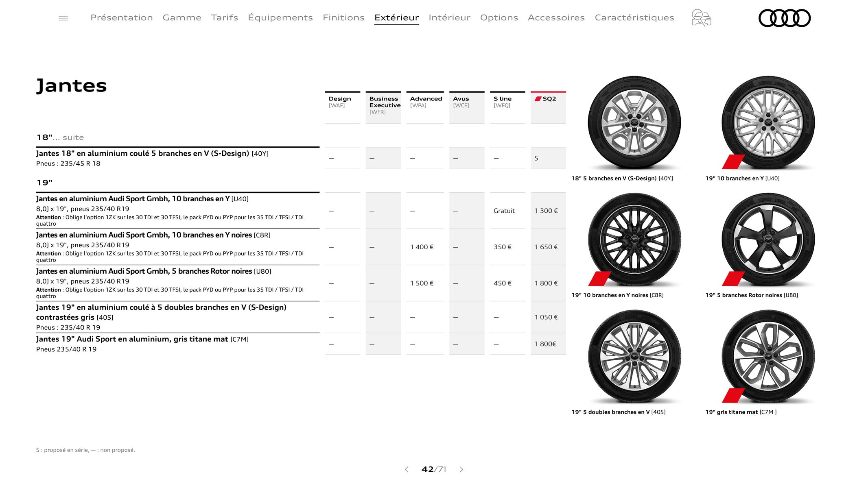Screen dimensions: 868x488
Task: Click the Jantes page title
Action: click(x=72, y=86)
